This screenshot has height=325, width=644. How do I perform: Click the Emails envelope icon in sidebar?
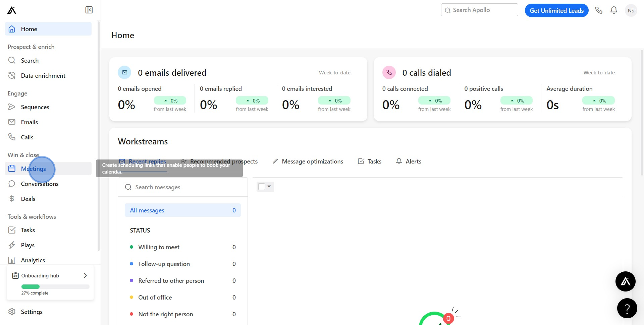pyautogui.click(x=12, y=122)
